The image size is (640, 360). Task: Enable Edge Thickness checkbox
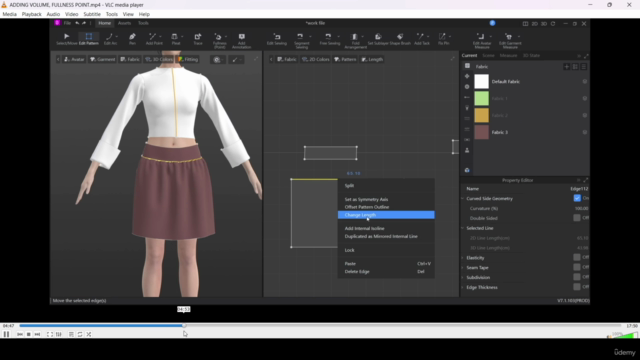pos(577,287)
